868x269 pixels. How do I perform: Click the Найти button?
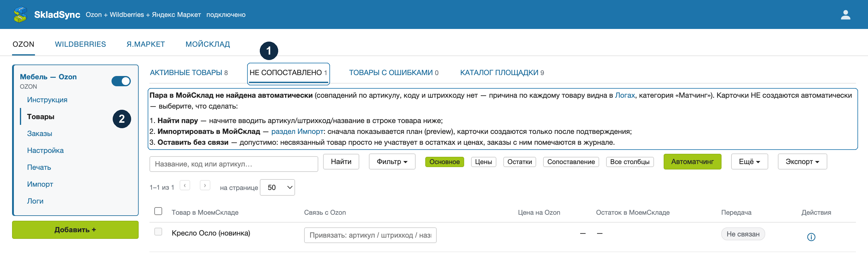coord(341,161)
